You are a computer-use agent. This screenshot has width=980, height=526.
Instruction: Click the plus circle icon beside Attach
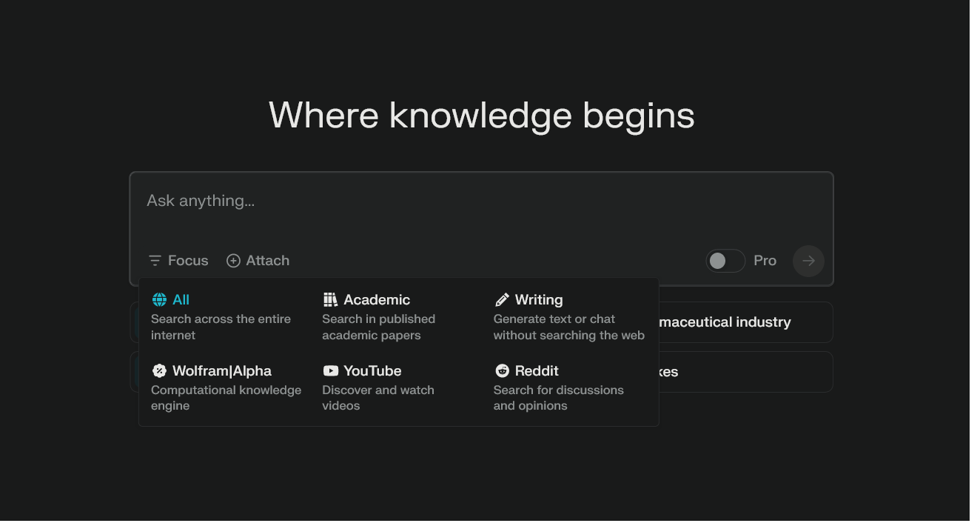point(233,261)
